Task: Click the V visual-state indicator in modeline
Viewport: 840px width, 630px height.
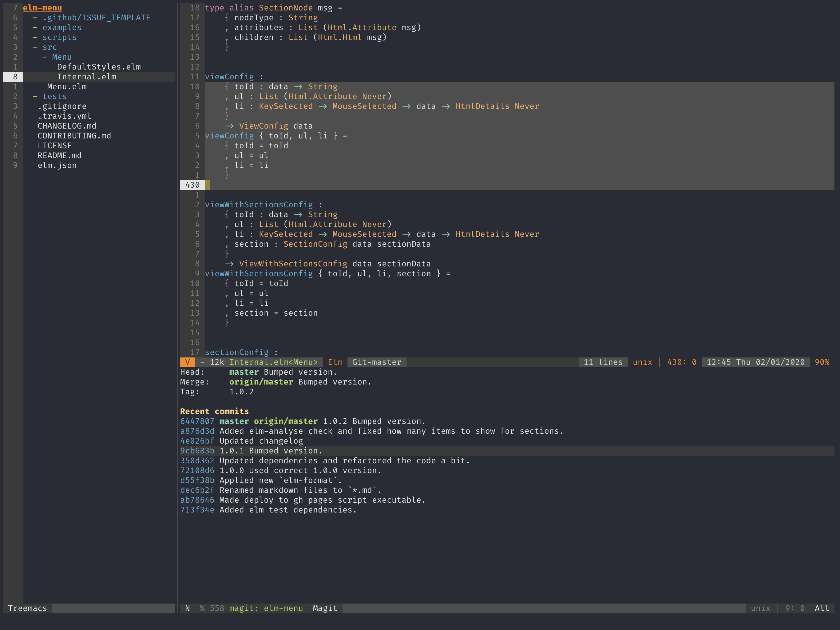Action: click(187, 362)
